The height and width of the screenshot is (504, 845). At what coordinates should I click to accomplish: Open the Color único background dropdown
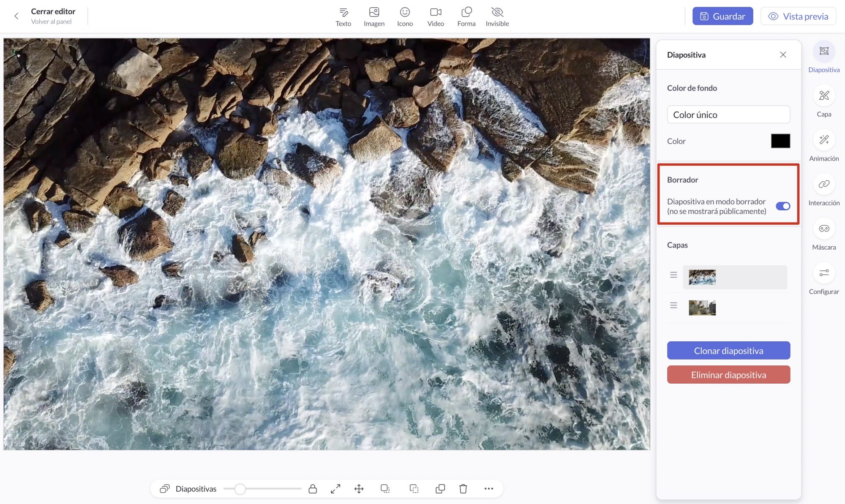[728, 114]
